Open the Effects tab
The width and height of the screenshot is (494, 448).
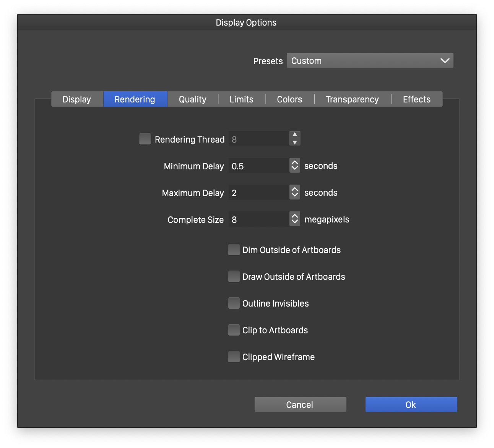pos(416,99)
